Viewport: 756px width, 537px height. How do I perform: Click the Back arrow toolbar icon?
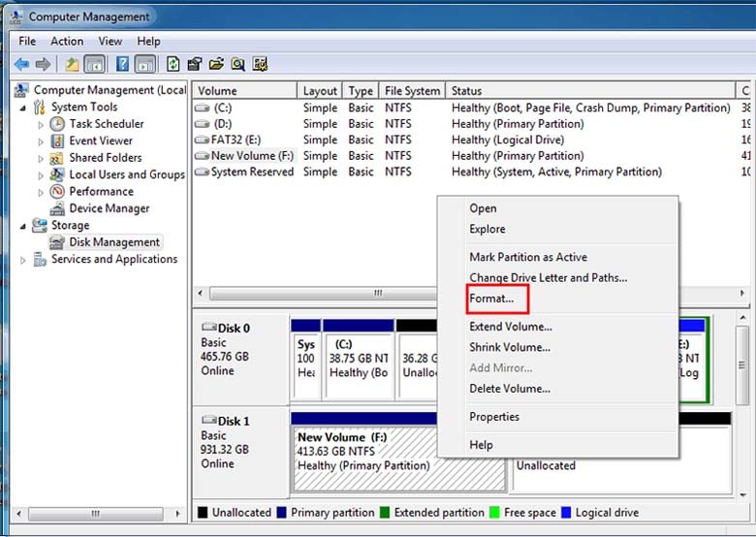[x=21, y=64]
